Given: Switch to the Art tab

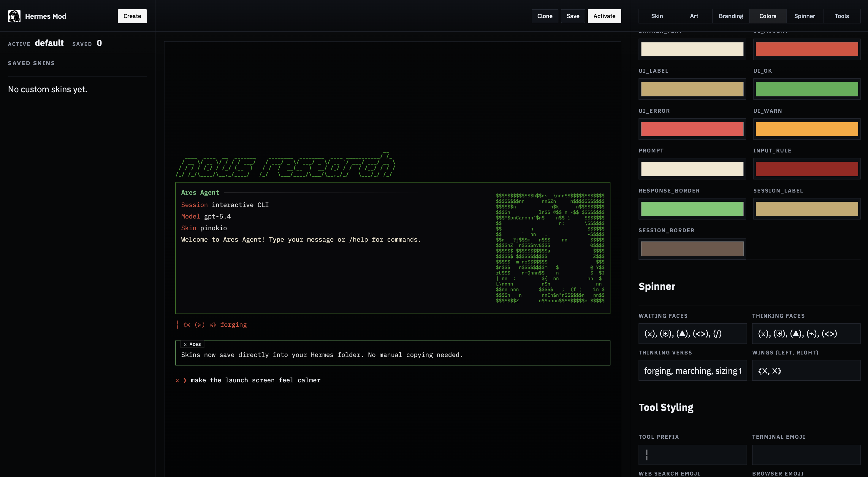Looking at the screenshot, I should click(694, 16).
